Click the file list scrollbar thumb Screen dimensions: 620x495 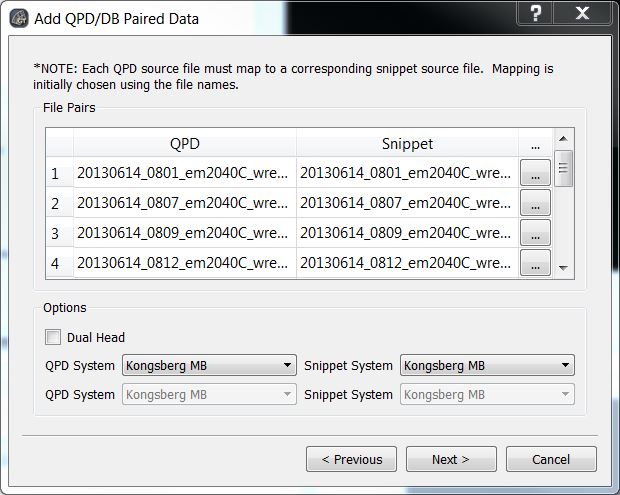[563, 168]
